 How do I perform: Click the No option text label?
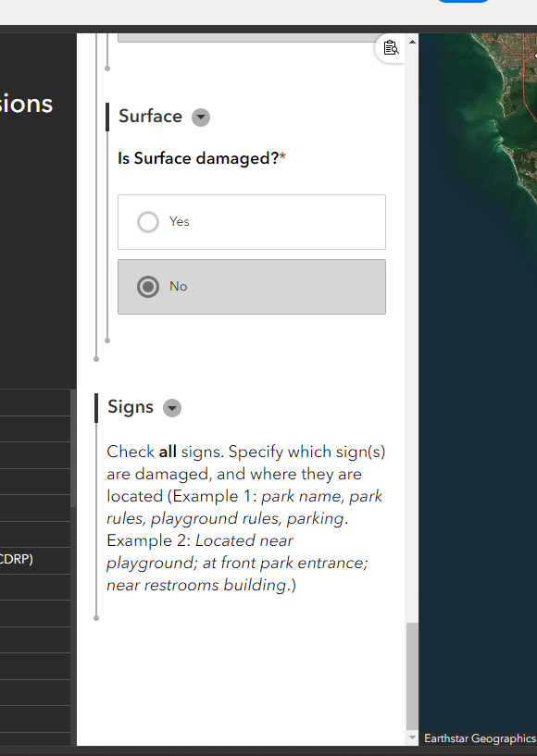[178, 287]
